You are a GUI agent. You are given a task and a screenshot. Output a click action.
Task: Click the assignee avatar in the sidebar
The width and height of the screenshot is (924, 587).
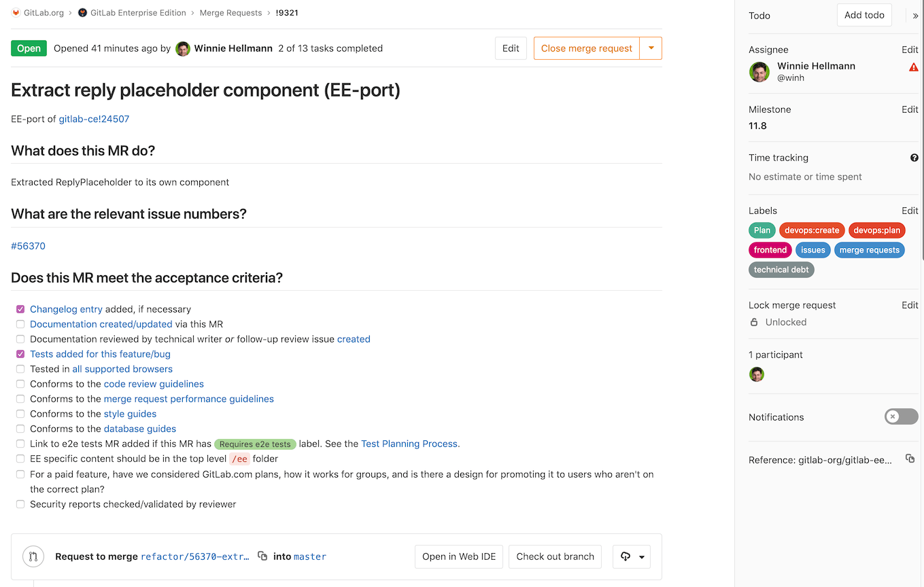[759, 72]
